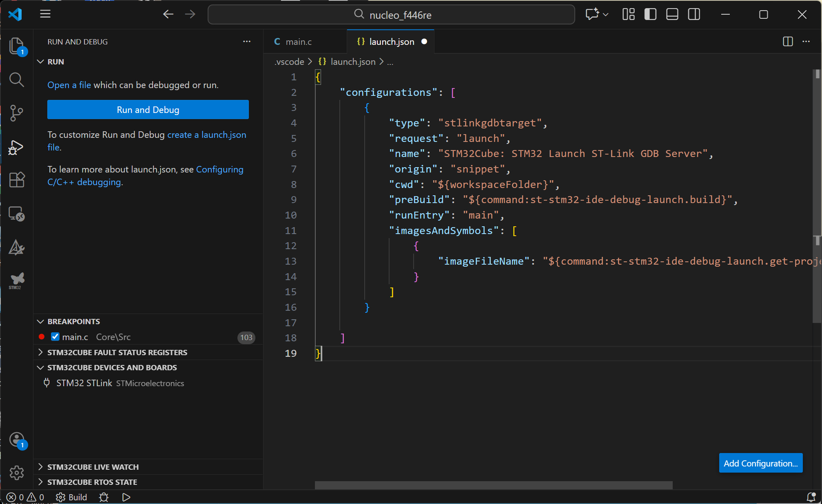
Task: Expand STM32CUBE LIVE WATCH section
Action: [x=93, y=467]
